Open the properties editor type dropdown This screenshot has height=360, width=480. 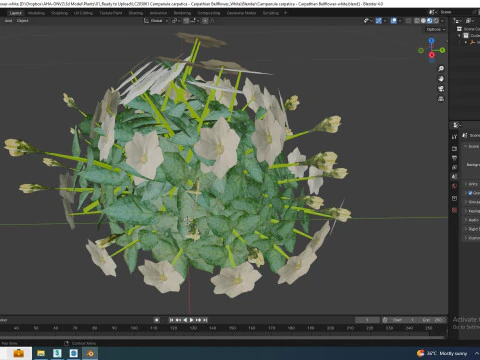[457, 125]
